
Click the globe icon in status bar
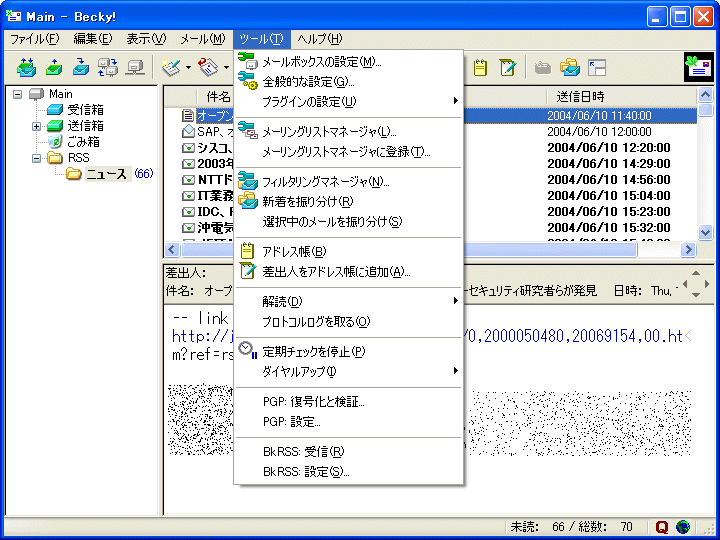[683, 526]
